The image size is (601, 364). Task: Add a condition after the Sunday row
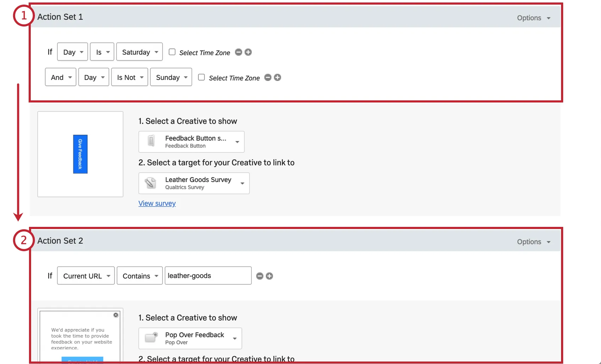278,77
